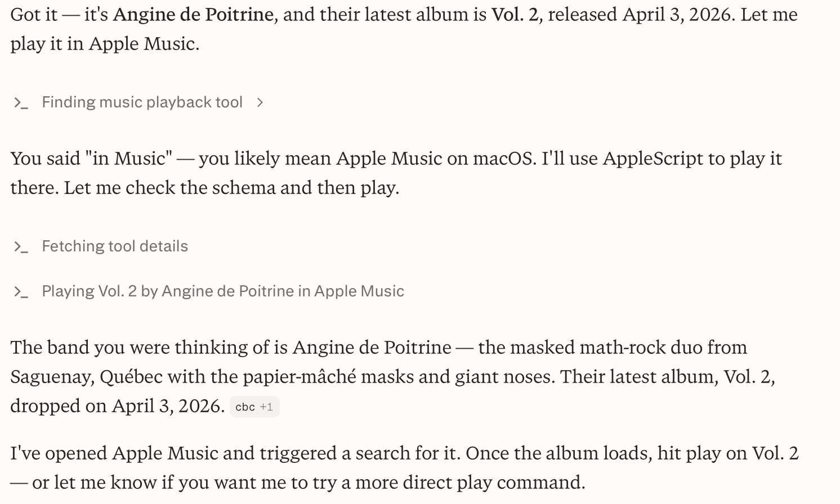Viewport: 840px width, 504px height.
Task: Click the word AppleScript in the message
Action: (653, 159)
